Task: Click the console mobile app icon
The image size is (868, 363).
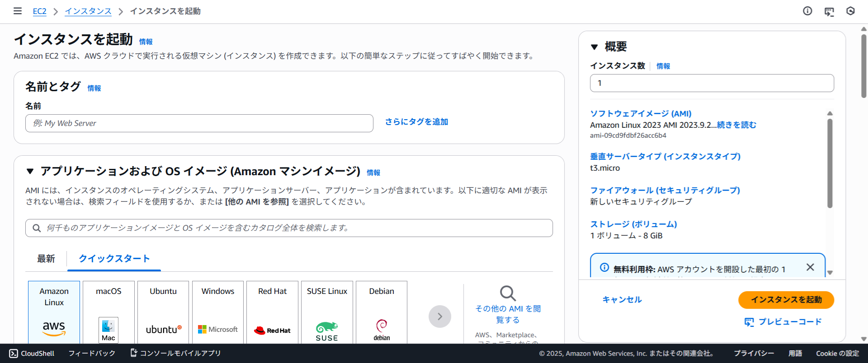Action: click(x=134, y=353)
